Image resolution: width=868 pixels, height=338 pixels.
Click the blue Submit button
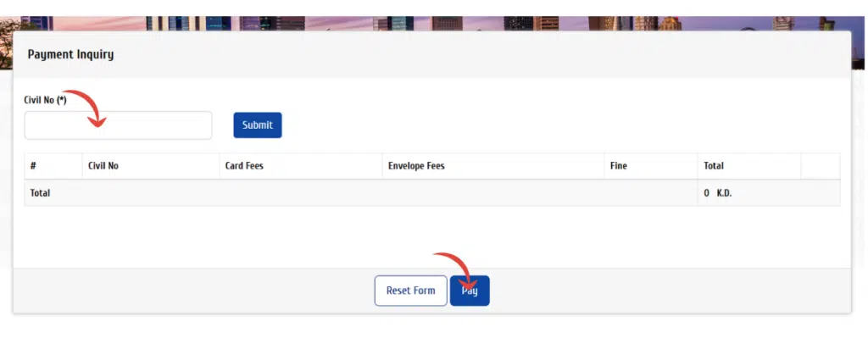(258, 125)
